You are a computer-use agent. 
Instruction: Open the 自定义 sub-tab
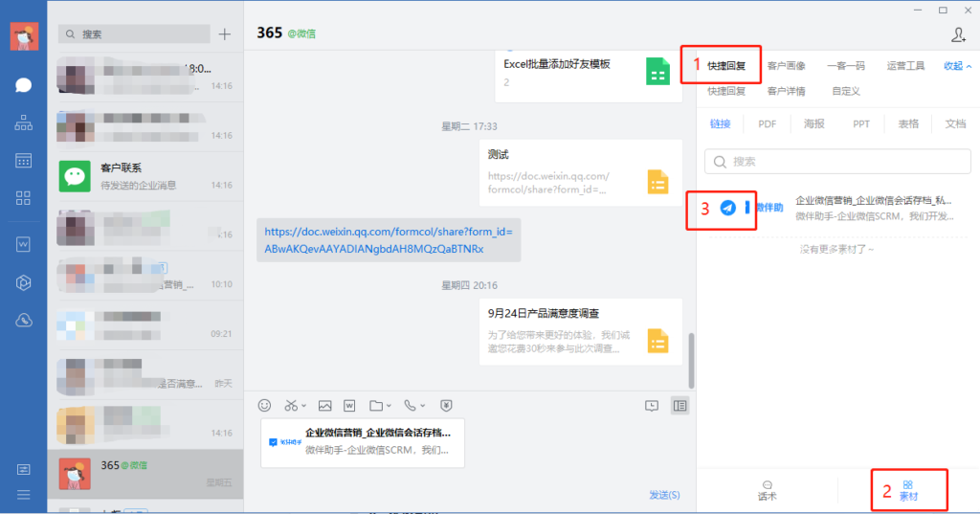(846, 91)
